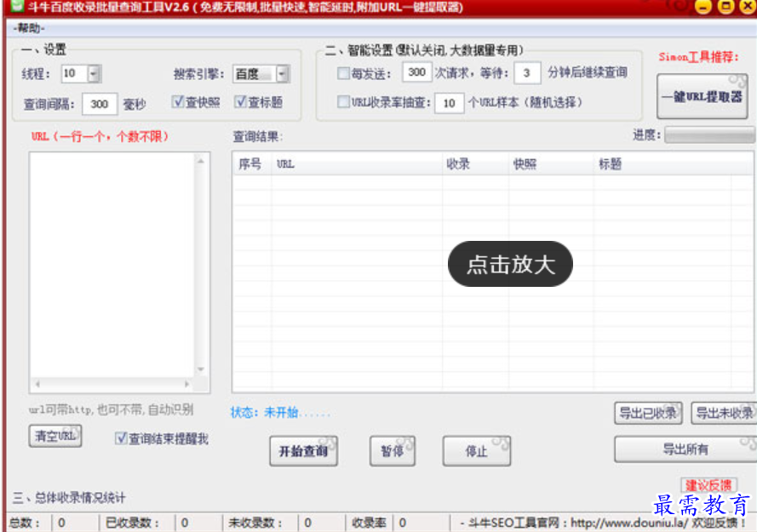Enable the URL收录率抽查 checkbox

point(343,102)
